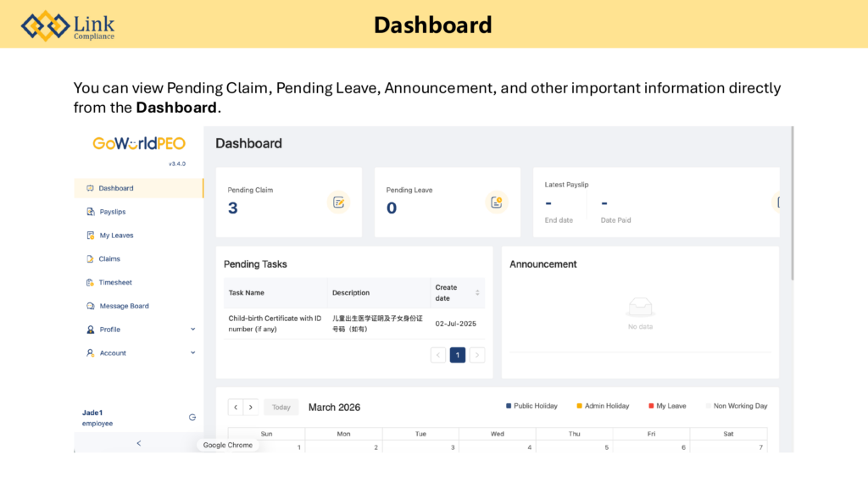868x488 pixels.
Task: Go to previous month in calendar
Action: click(236, 408)
